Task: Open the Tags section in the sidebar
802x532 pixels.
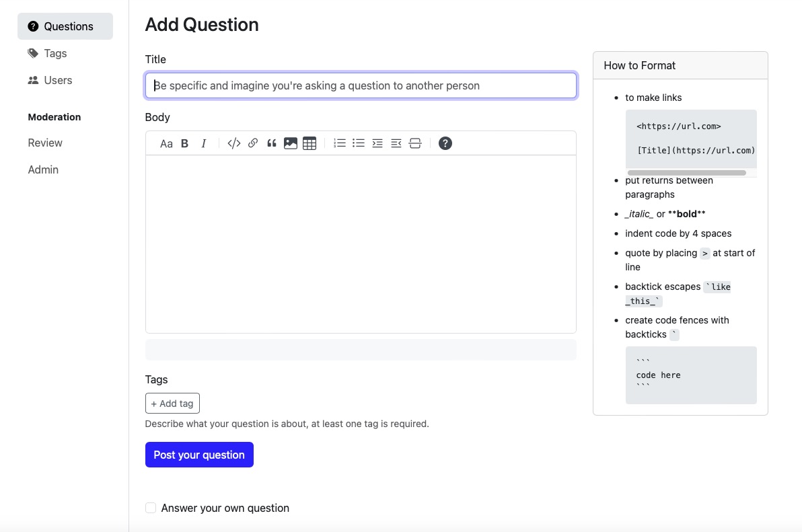Action: tap(55, 53)
